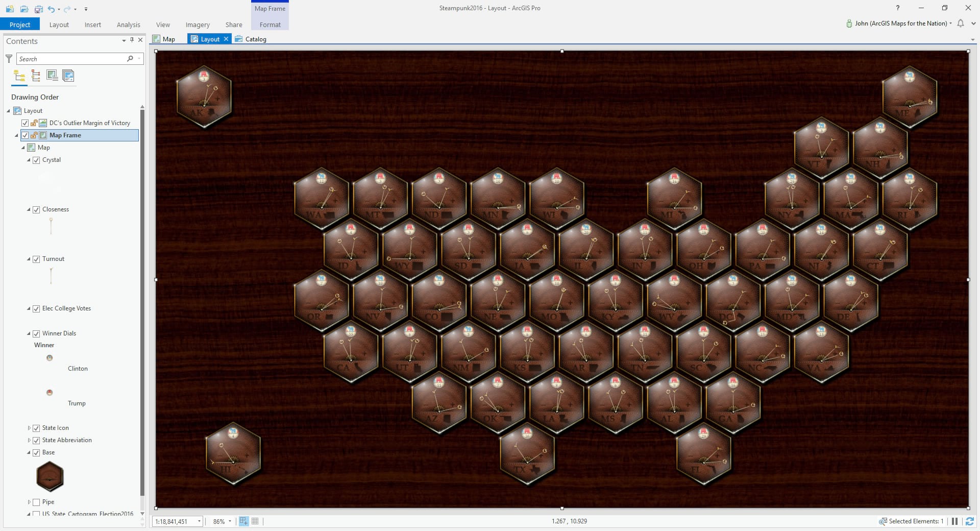Expand the State Icon layer

click(29, 428)
